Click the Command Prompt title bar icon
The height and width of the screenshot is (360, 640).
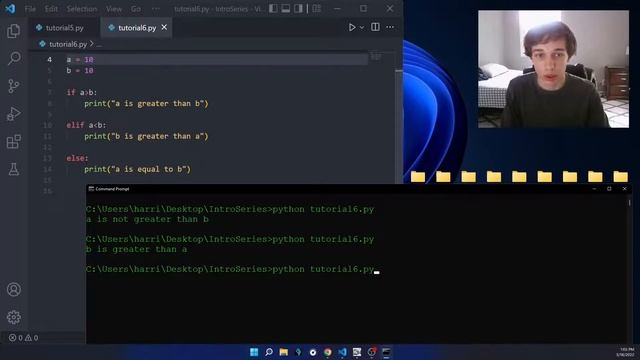[91, 189]
